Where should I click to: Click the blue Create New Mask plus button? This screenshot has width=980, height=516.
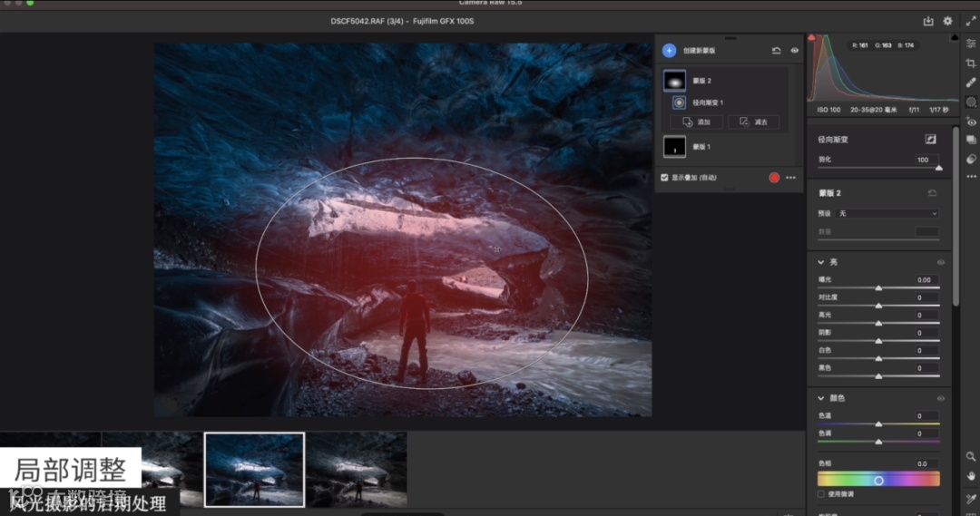670,51
